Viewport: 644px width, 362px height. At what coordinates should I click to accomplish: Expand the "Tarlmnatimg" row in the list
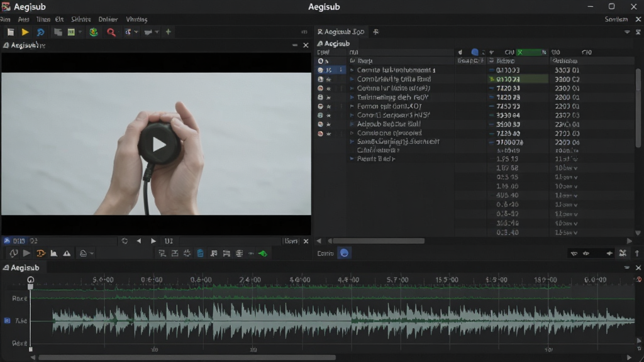(352, 97)
